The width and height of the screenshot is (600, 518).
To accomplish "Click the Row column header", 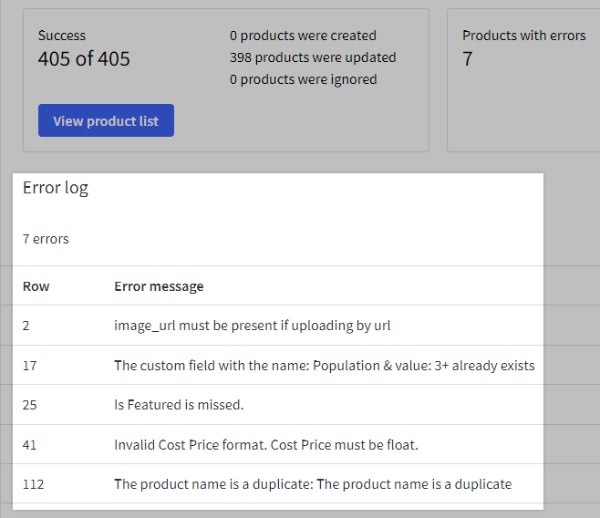I will tap(36, 286).
